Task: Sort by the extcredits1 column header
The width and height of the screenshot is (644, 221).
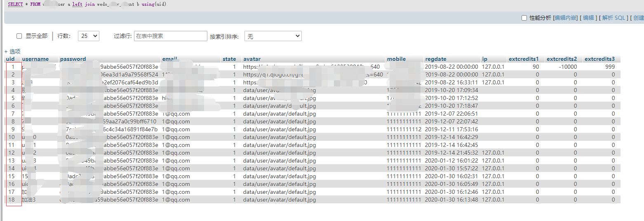Action: [x=524, y=59]
